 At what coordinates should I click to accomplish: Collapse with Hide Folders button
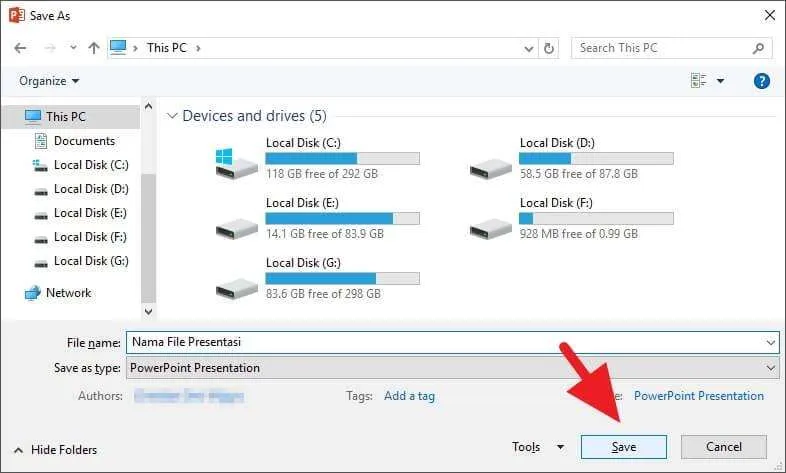point(55,450)
